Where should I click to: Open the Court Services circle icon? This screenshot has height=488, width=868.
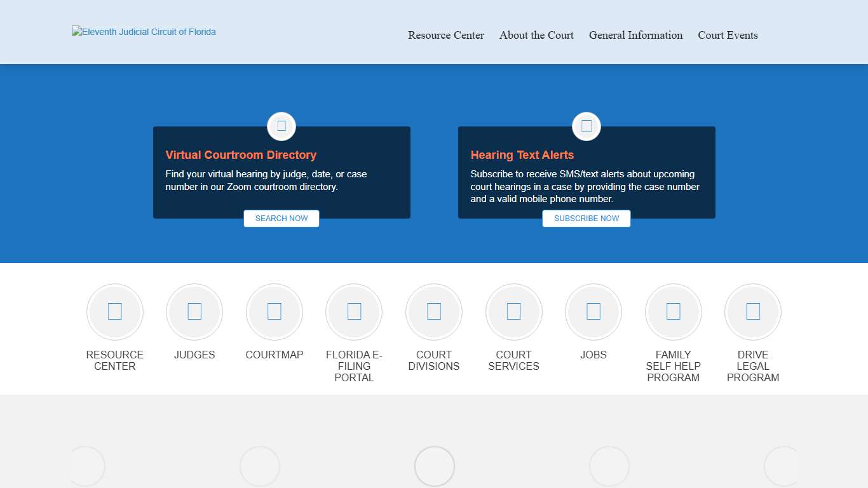pyautogui.click(x=513, y=312)
